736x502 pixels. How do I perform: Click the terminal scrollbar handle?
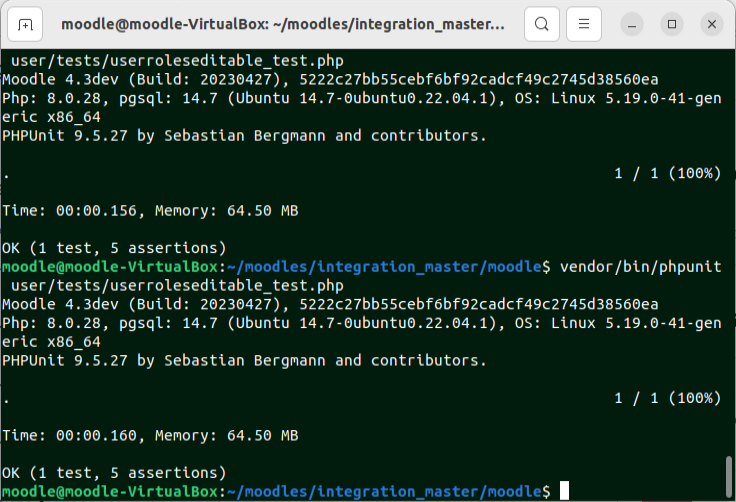[728, 476]
